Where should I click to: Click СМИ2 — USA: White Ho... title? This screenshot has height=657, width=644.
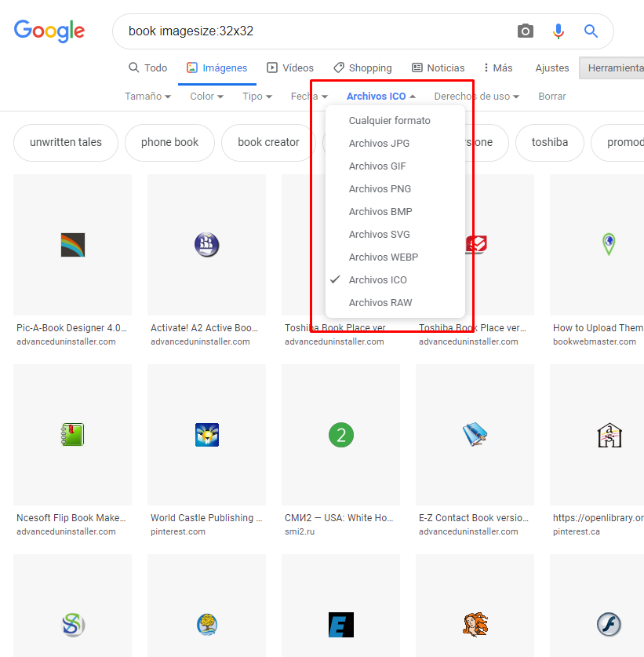339,518
